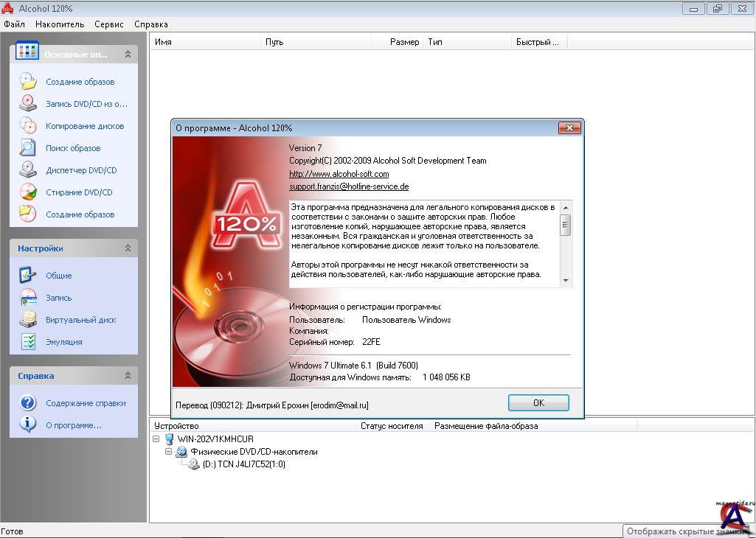Screen dimensions: 756x538
Task: Collapse the Настройки sidebar panel
Action: (128, 248)
